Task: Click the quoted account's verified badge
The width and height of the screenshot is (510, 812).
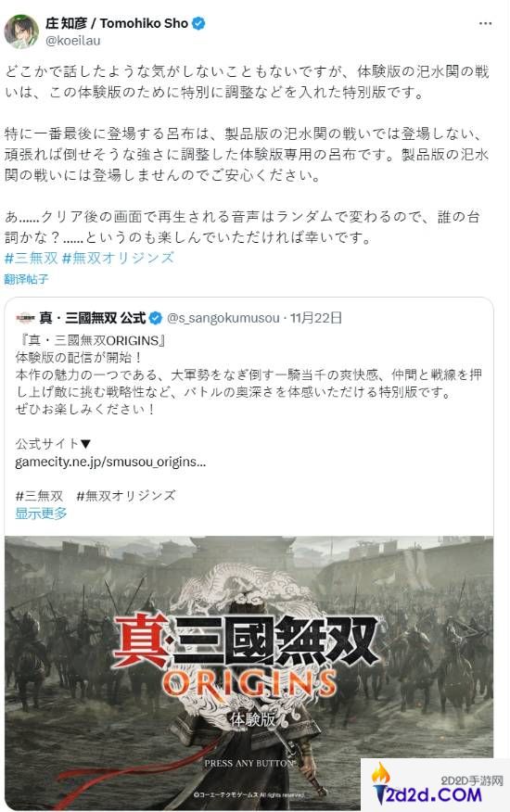Action: [156, 318]
